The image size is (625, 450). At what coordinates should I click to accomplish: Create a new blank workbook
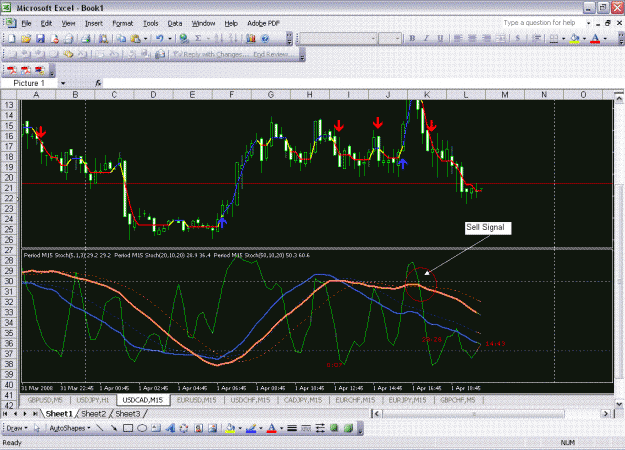pos(12,39)
